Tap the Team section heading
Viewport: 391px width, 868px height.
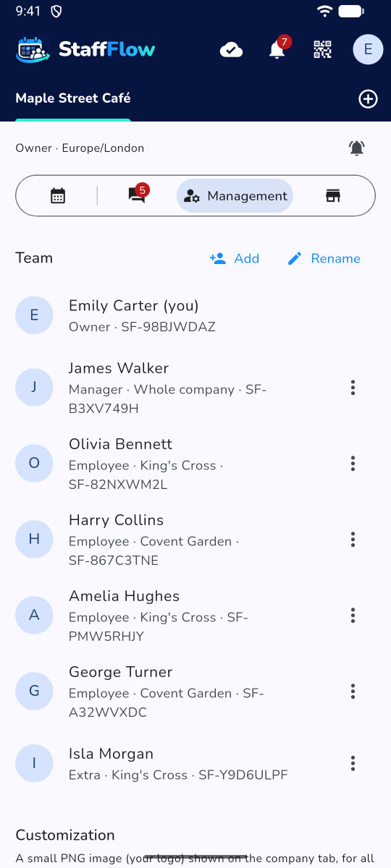tap(34, 258)
